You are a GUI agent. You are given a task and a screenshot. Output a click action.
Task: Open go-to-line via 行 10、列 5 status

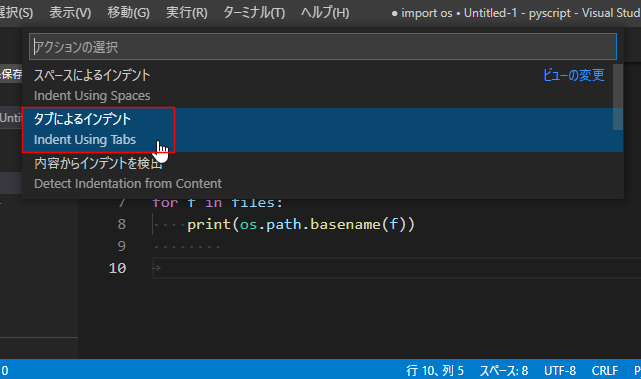[x=435, y=371]
